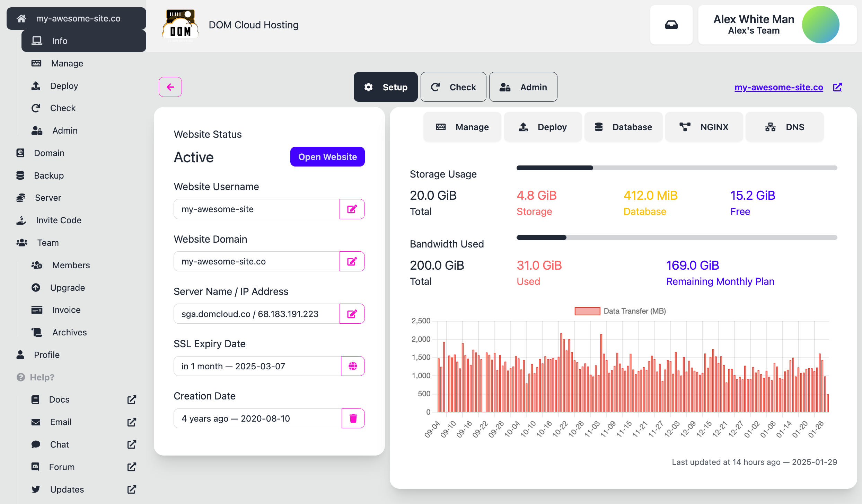Expand the Help? sidebar section
The image size is (862, 504).
click(x=42, y=377)
